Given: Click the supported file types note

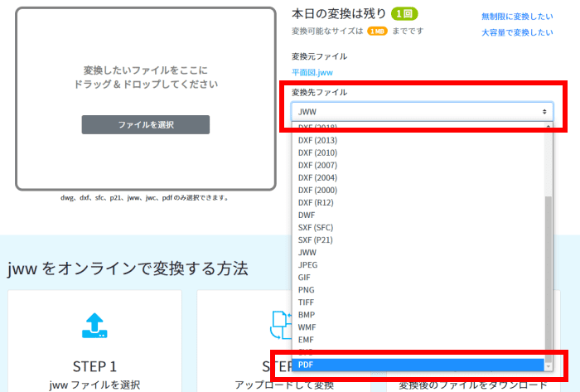Looking at the screenshot, I should (145, 198).
